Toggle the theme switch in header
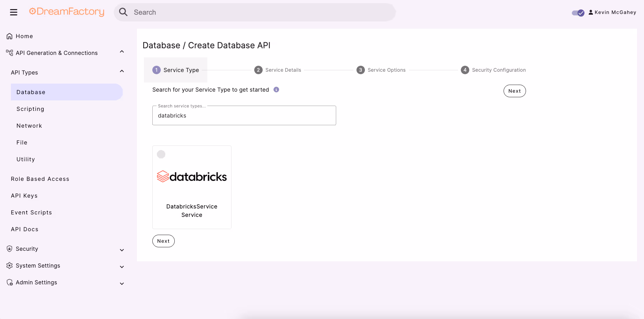Screen dimensions: 644x319 578,13
